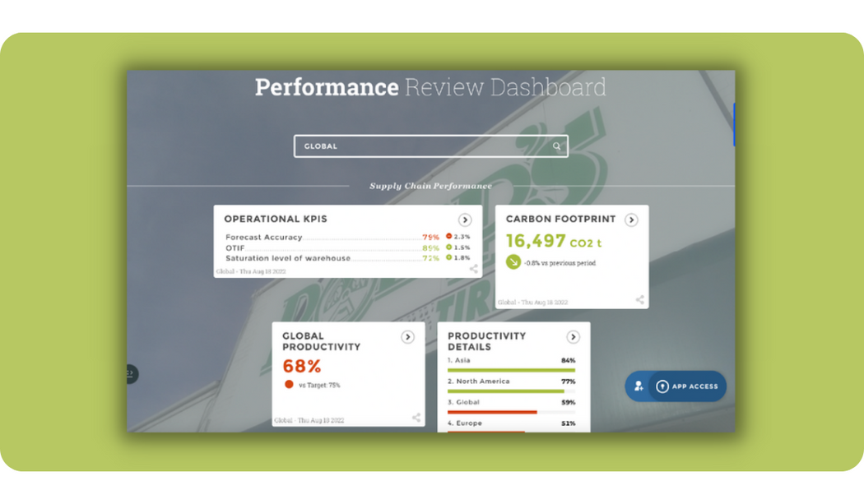The height and width of the screenshot is (504, 864).
Task: Click the red decline indicator beside Forecast Accuracy
Action: (x=448, y=237)
